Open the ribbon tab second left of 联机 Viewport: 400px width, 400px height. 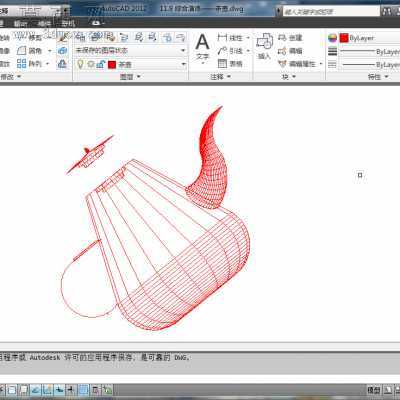21,23
